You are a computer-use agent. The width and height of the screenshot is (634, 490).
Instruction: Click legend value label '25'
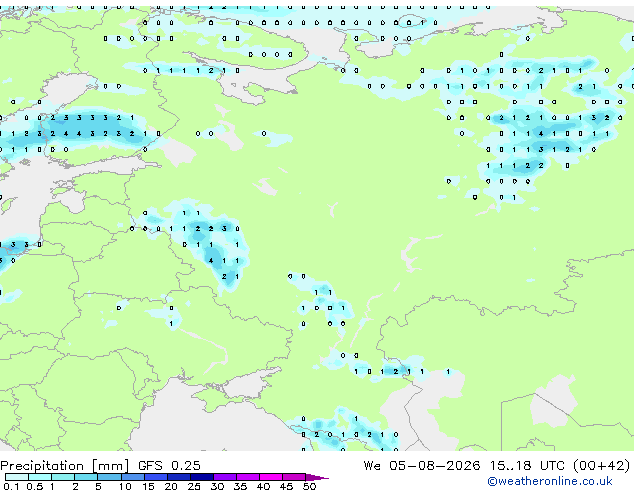coord(194,486)
